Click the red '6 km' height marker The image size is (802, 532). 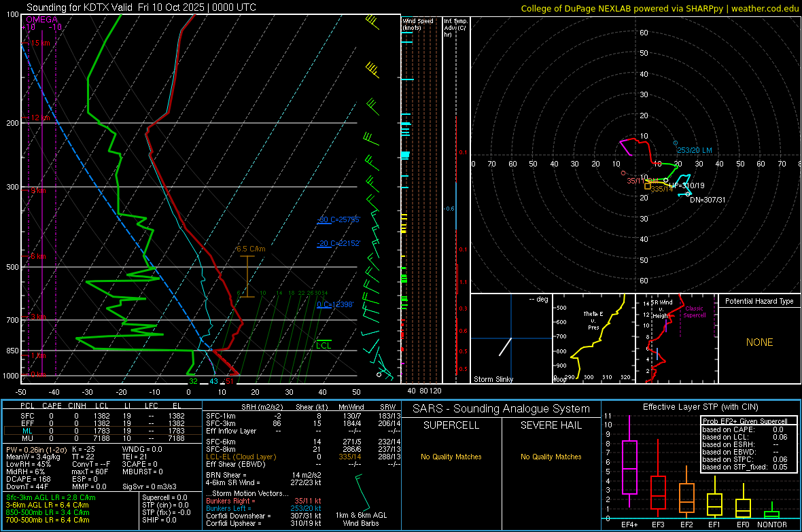tap(38, 255)
